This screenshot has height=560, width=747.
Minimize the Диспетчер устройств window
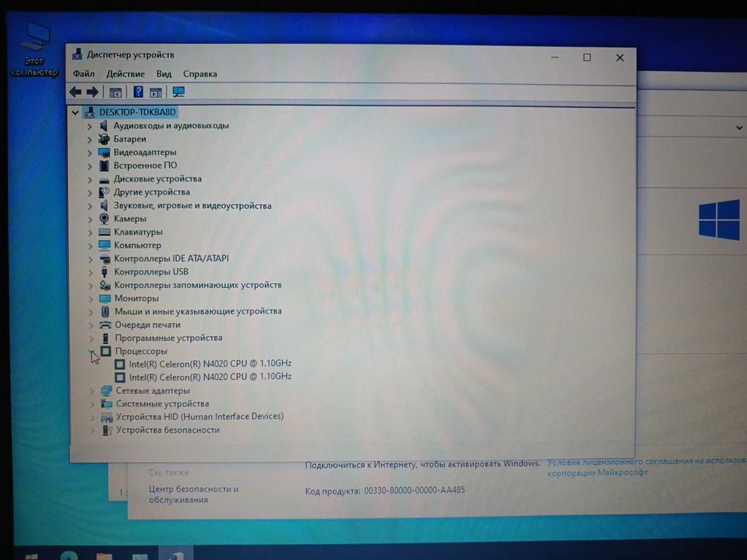point(555,57)
